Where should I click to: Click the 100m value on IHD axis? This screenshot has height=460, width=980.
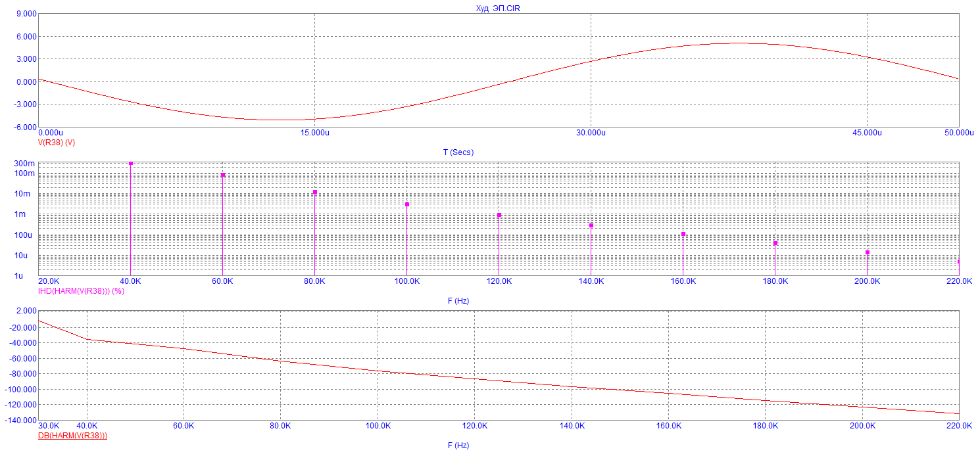pyautogui.click(x=23, y=173)
